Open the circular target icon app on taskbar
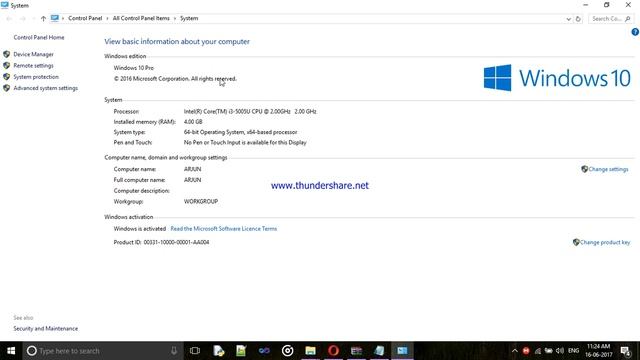The image size is (640, 360). (287, 351)
